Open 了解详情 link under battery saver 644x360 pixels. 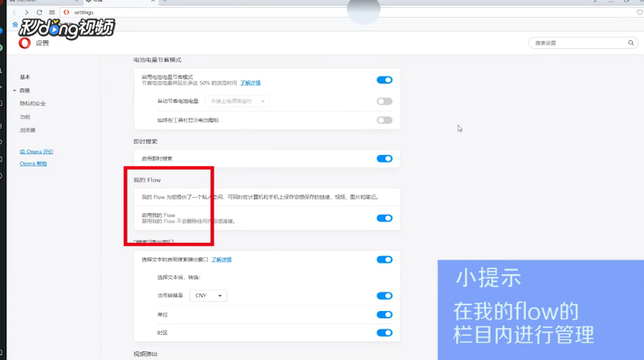click(250, 83)
